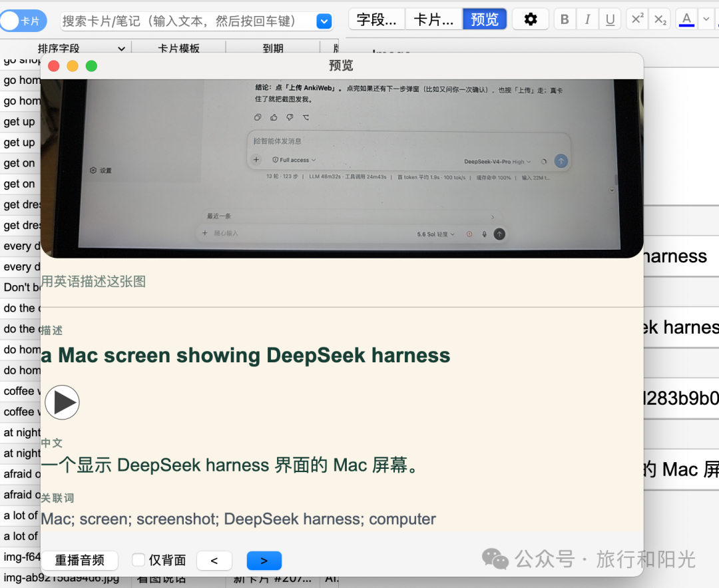Select the "Don't b" row in card list
719x588 pixels.
click(x=21, y=287)
